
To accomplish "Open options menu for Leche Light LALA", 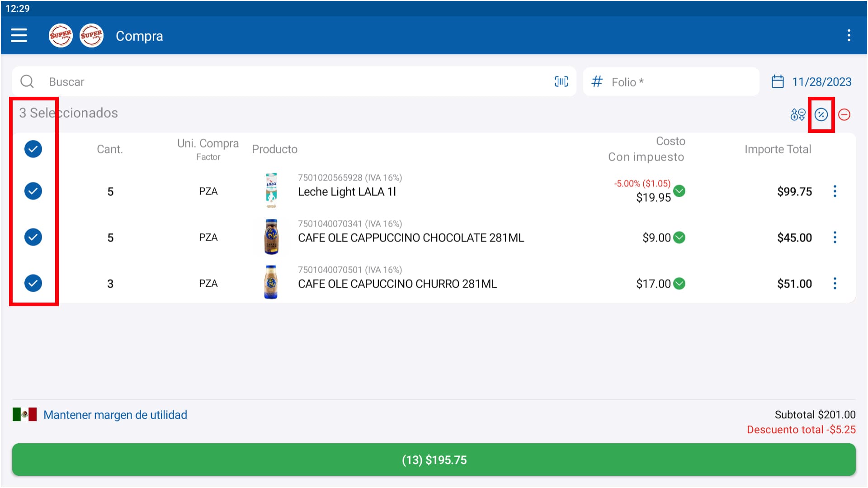I will click(835, 191).
